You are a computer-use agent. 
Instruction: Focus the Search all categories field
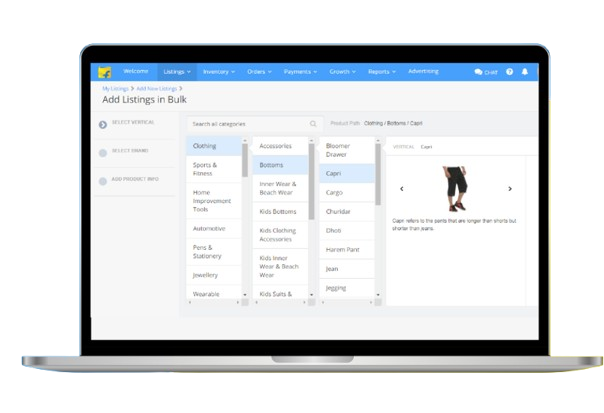coord(254,124)
